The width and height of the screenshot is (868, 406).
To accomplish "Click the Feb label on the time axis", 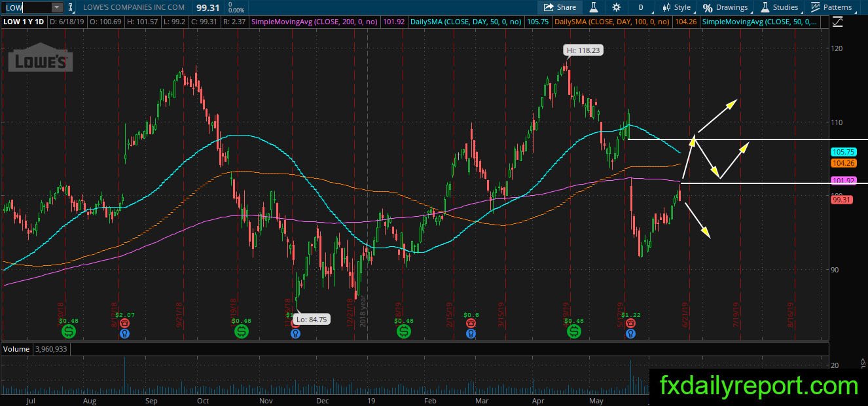I will [x=430, y=400].
